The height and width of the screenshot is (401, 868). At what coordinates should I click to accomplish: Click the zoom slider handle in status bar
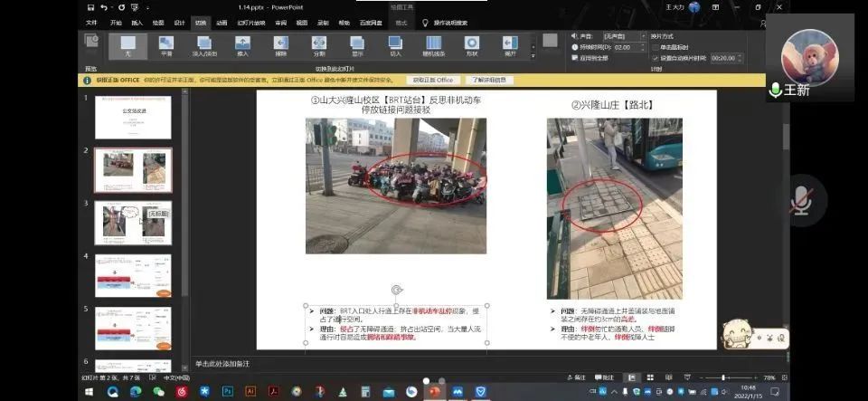pyautogui.click(x=723, y=377)
